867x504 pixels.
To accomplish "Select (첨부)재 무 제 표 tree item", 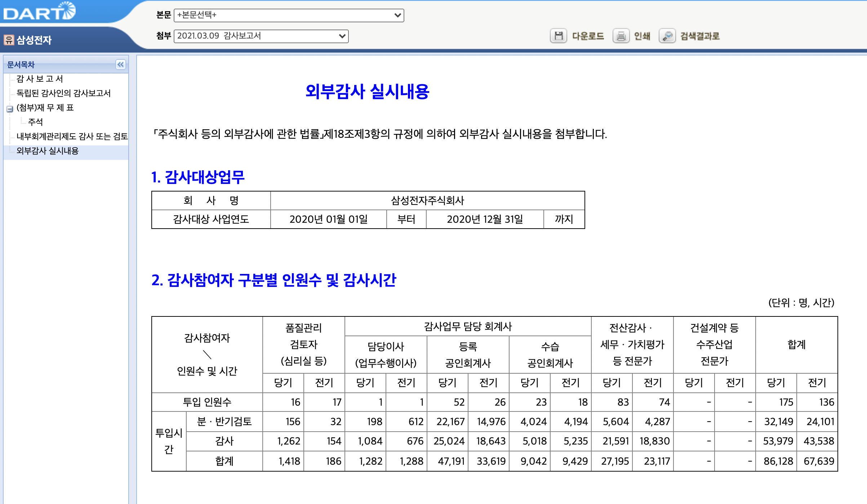I will (x=45, y=108).
